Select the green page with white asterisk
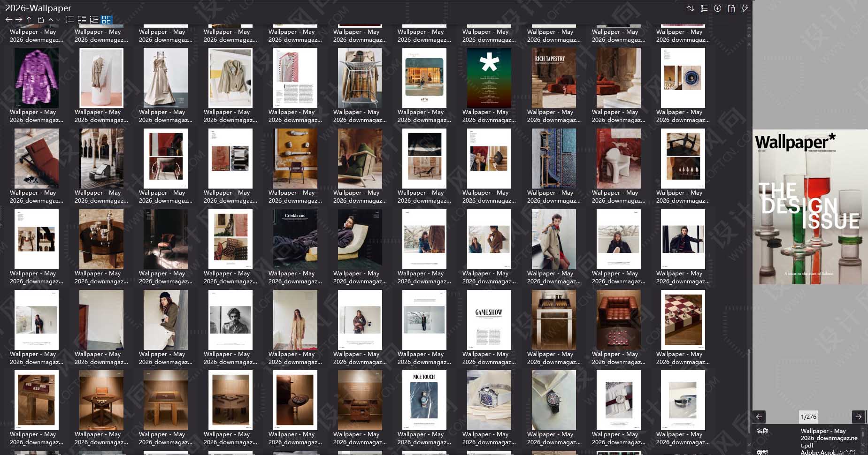 tap(489, 78)
